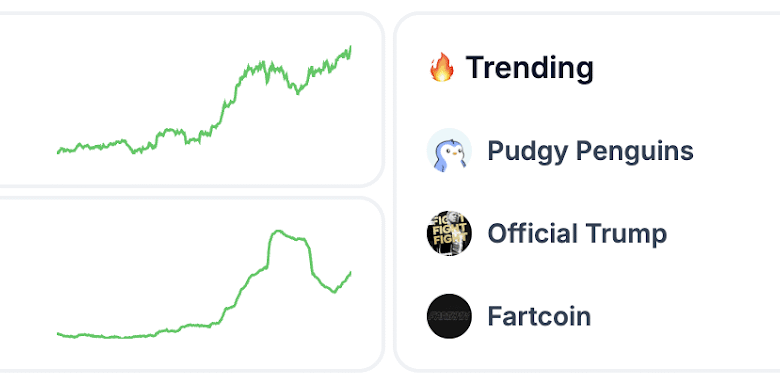Click the starting point of lower sparkline
Viewport: 780px width, 384px height.
[59, 334]
